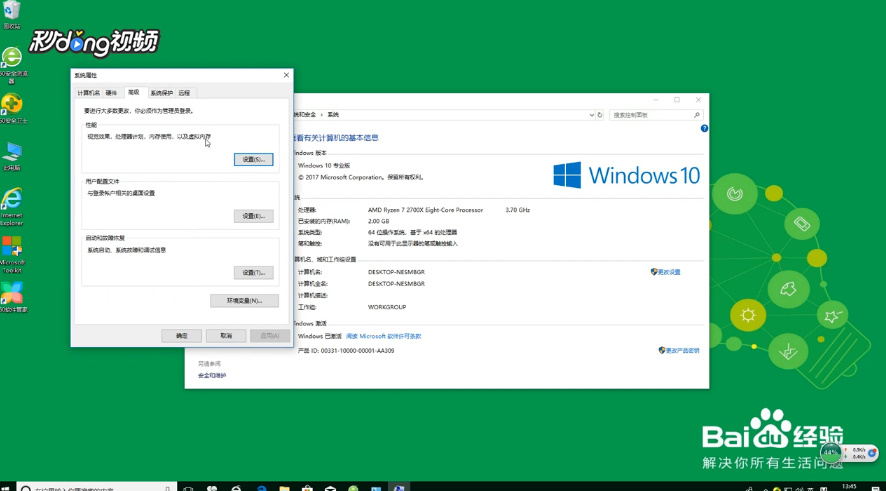Open startup and recovery 设置(T) button

point(254,272)
